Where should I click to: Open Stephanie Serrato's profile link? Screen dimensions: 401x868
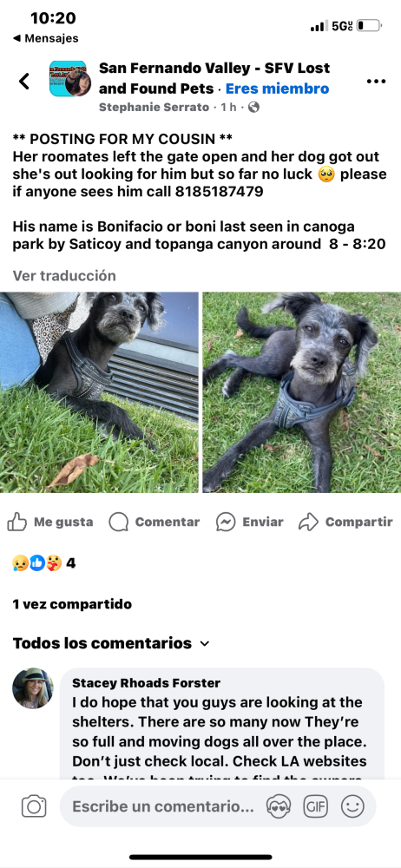[x=154, y=107]
